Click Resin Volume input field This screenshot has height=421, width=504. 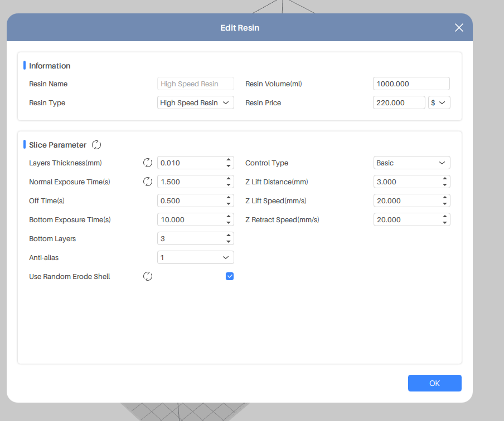click(x=411, y=84)
